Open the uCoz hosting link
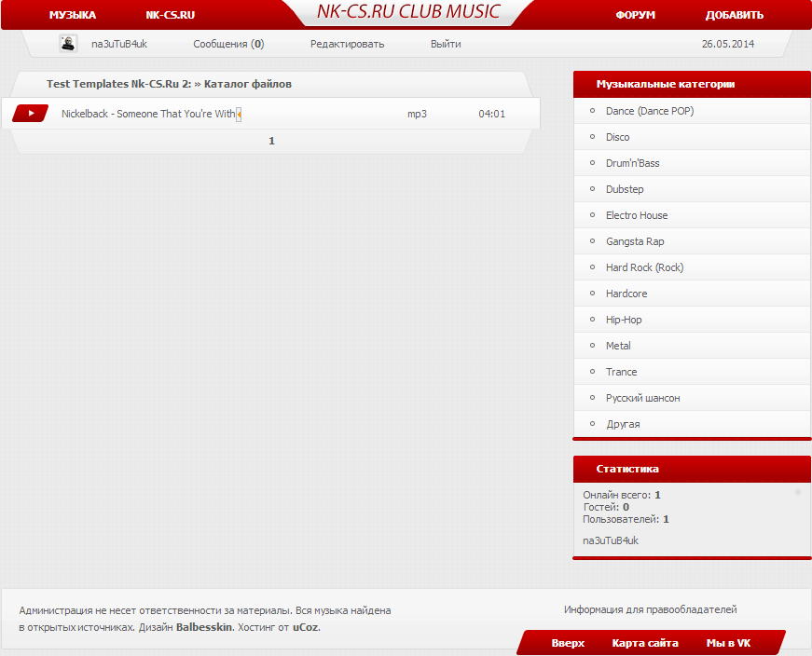The image size is (812, 656). pos(306,627)
